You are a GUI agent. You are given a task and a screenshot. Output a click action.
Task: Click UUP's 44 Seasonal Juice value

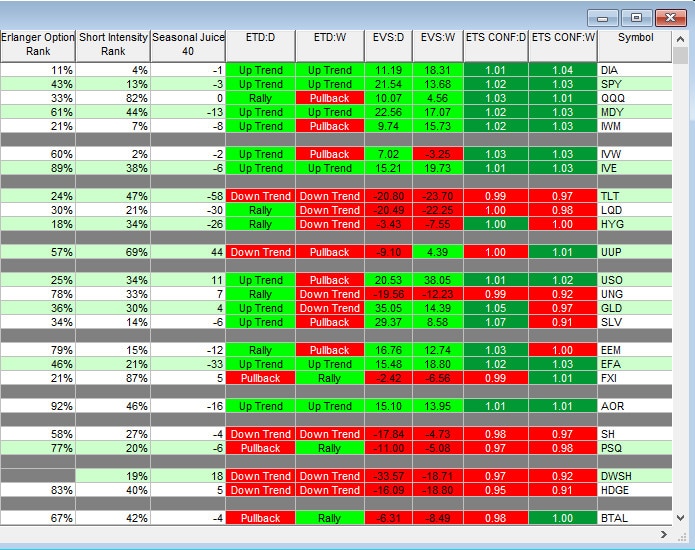(x=188, y=252)
